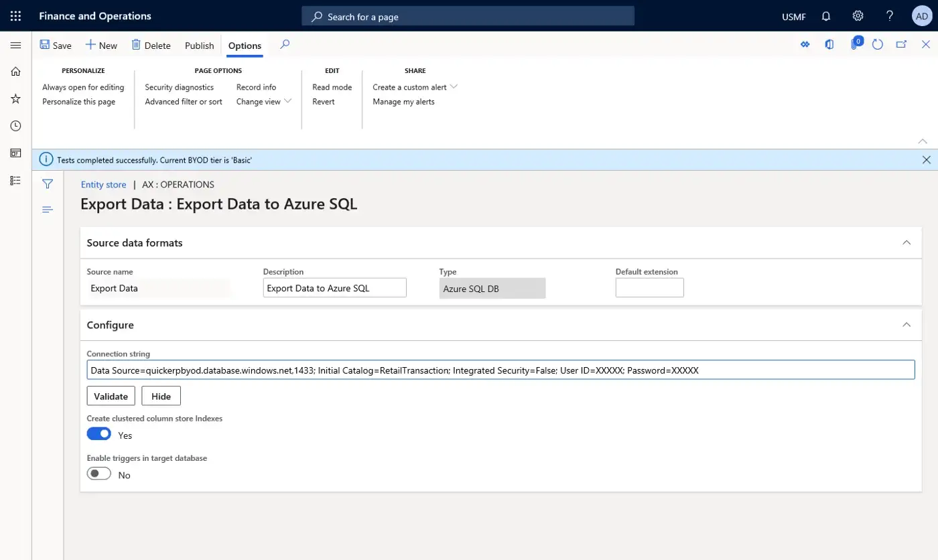Image resolution: width=938 pixels, height=560 pixels.
Task: Click the Connection string field
Action: tap(501, 370)
